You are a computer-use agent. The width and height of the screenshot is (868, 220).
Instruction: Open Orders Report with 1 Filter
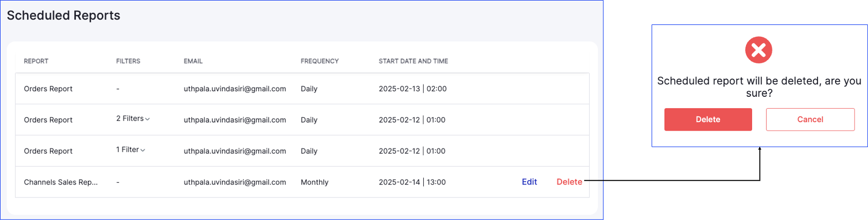(302, 151)
